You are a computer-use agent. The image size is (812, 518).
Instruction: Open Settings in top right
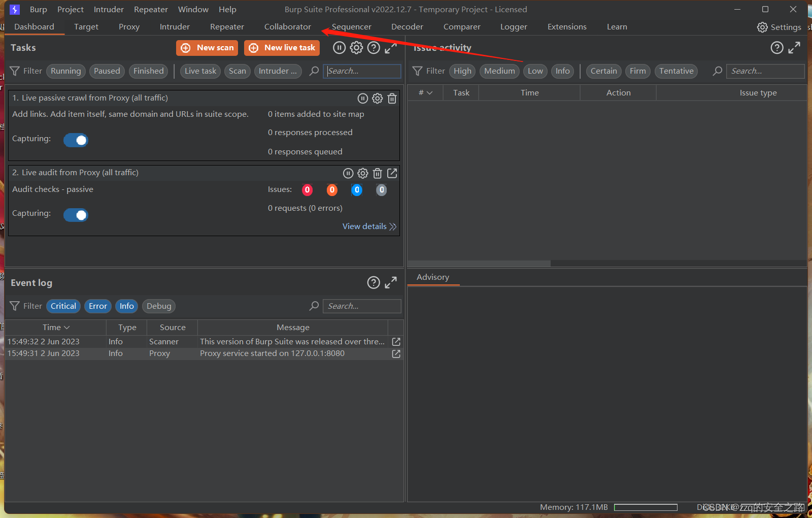779,27
